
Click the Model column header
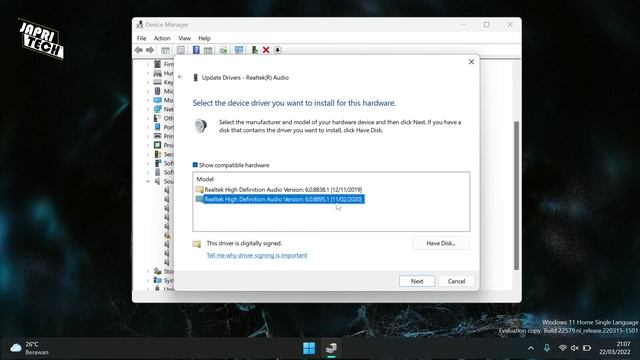[x=205, y=179]
